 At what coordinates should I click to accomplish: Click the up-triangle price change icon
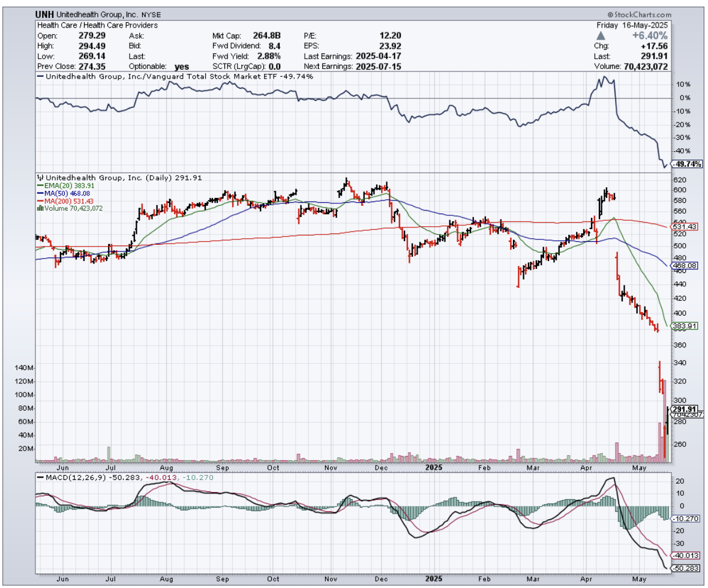click(603, 36)
